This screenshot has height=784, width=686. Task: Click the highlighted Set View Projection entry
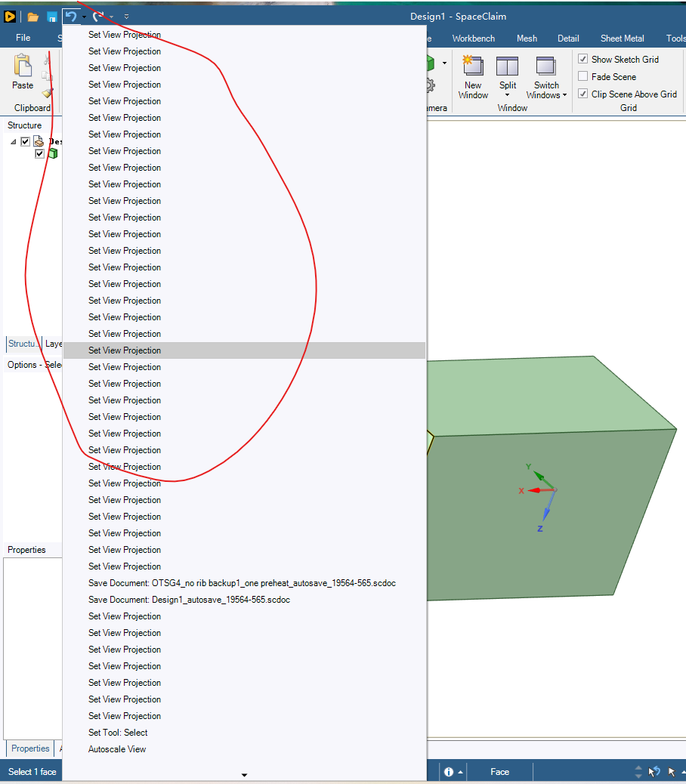(x=245, y=350)
